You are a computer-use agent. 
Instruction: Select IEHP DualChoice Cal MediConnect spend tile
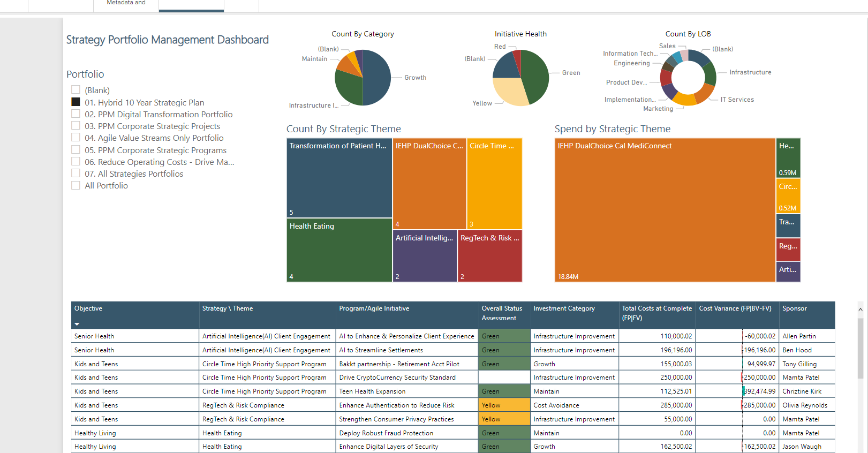665,210
